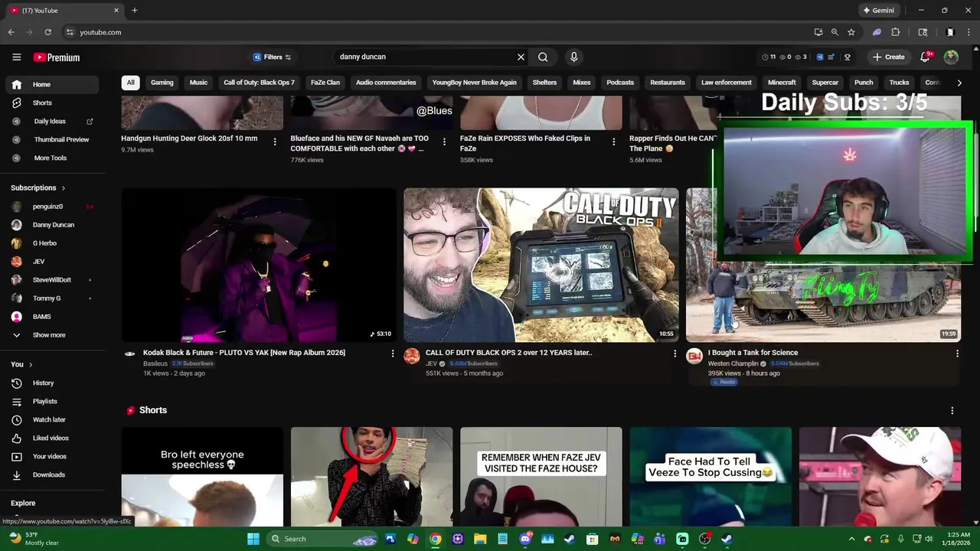Start voice search with the microphone icon
980x551 pixels.
[573, 57]
